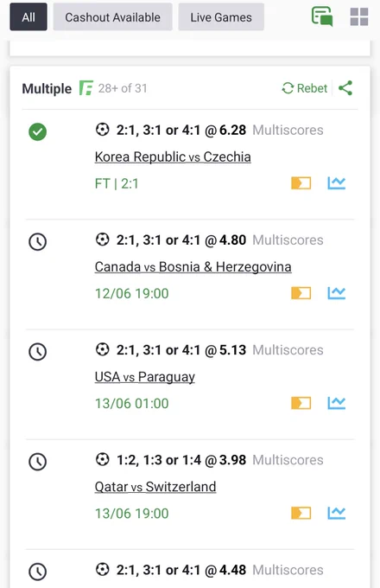
Task: Switch to grid view layout icon
Action: tap(359, 17)
